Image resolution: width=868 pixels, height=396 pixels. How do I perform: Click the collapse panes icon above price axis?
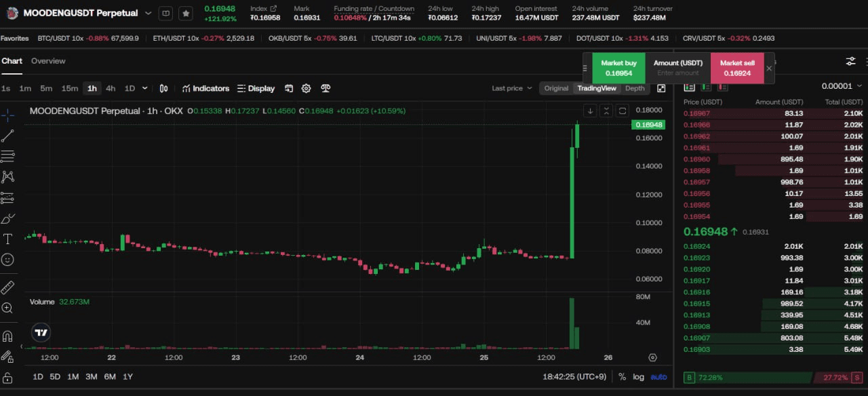point(606,111)
